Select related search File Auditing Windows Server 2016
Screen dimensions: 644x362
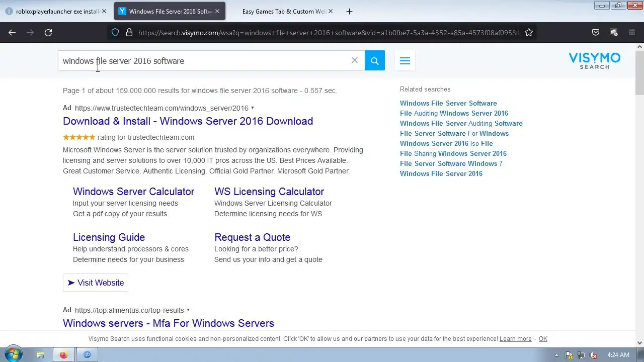(454, 113)
